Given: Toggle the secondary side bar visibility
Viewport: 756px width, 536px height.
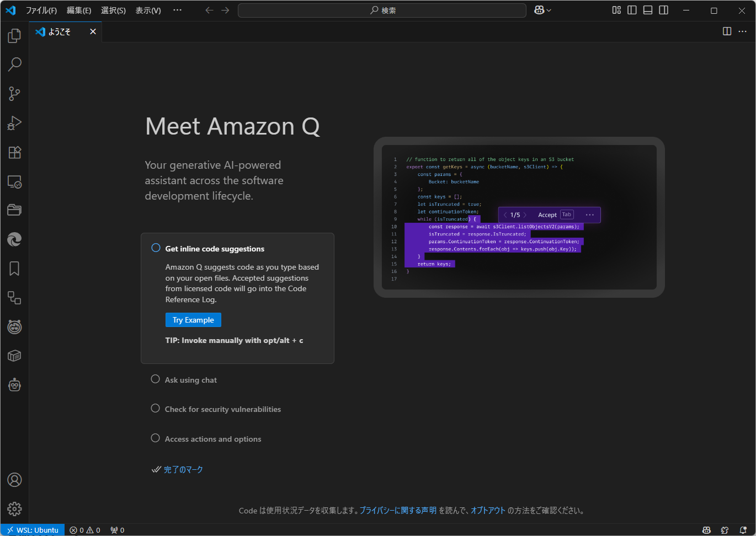Looking at the screenshot, I should (664, 10).
